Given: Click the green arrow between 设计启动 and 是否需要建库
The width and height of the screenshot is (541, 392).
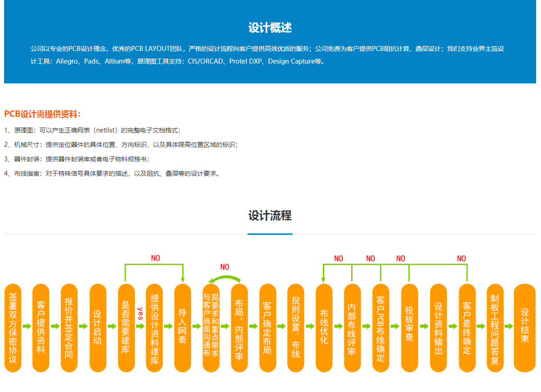Looking at the screenshot, I should point(112,326).
